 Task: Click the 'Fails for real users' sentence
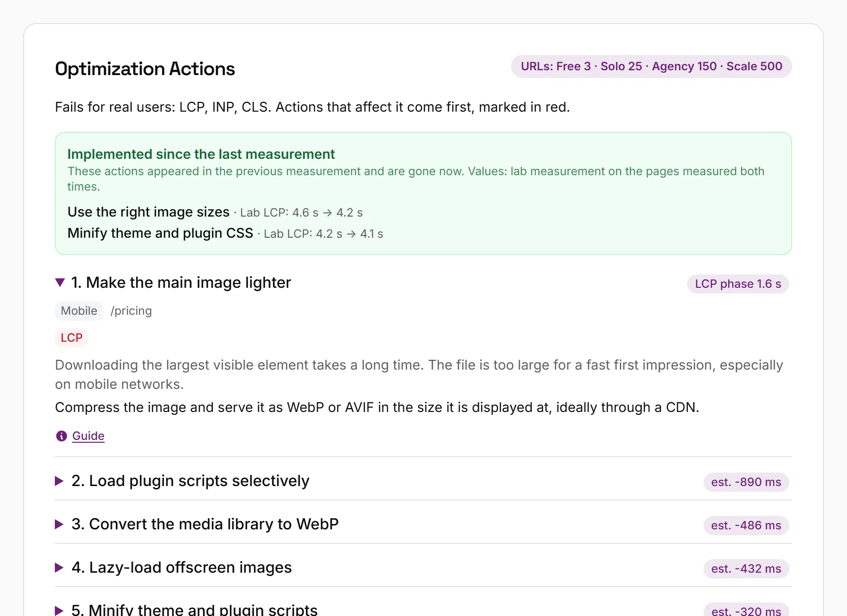pyautogui.click(x=312, y=107)
